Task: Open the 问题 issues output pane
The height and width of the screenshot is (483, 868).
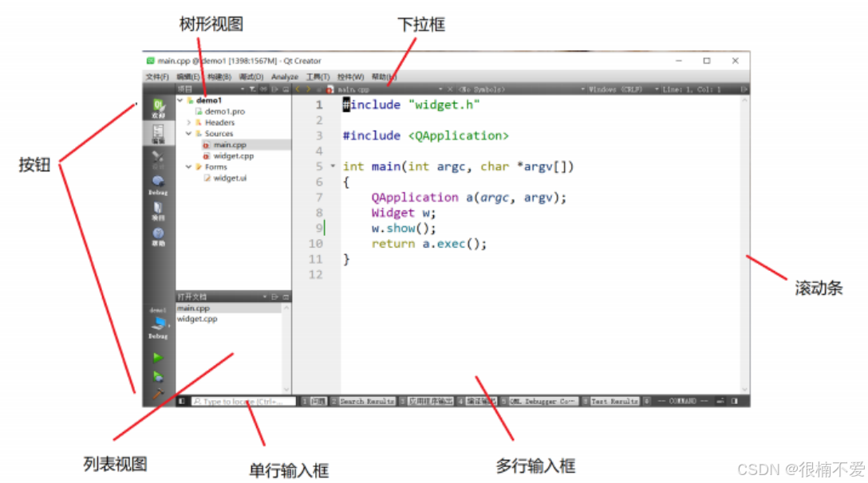Action: (314, 401)
